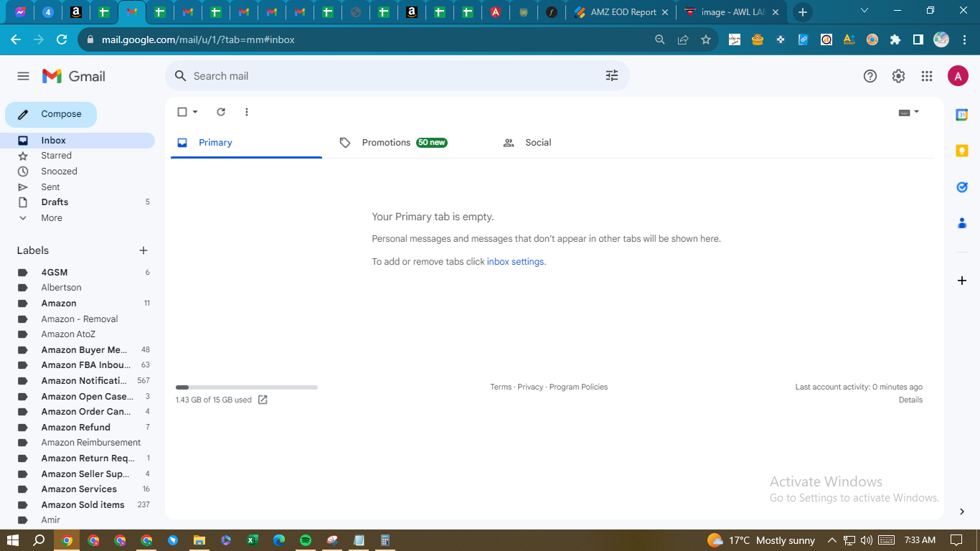Viewport: 980px width, 551px height.
Task: Hide the side panel chevron
Action: tap(962, 512)
